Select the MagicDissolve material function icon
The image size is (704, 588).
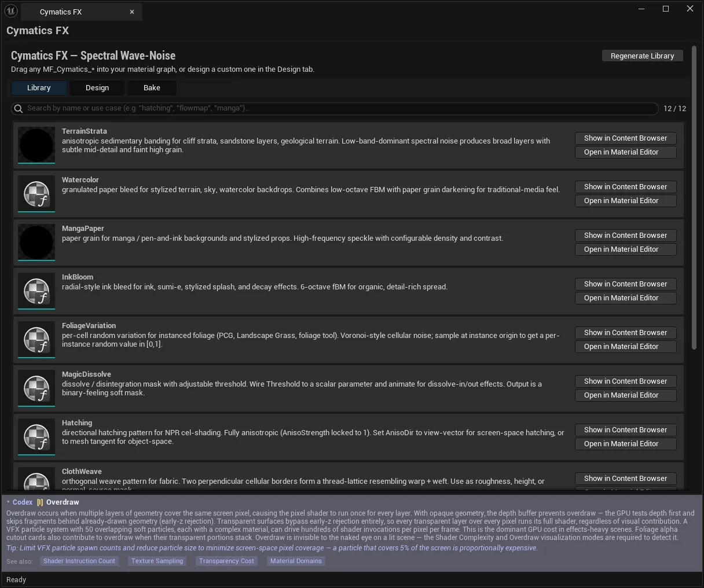36,388
